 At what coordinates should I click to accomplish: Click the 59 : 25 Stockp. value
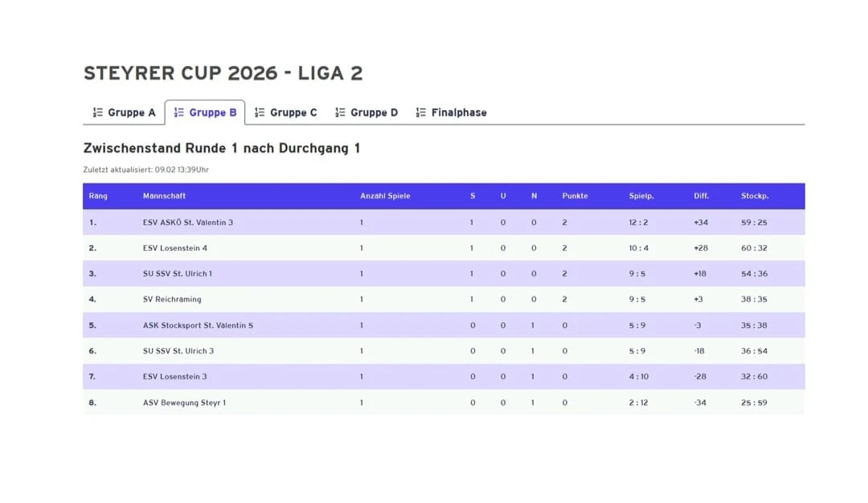(x=755, y=223)
